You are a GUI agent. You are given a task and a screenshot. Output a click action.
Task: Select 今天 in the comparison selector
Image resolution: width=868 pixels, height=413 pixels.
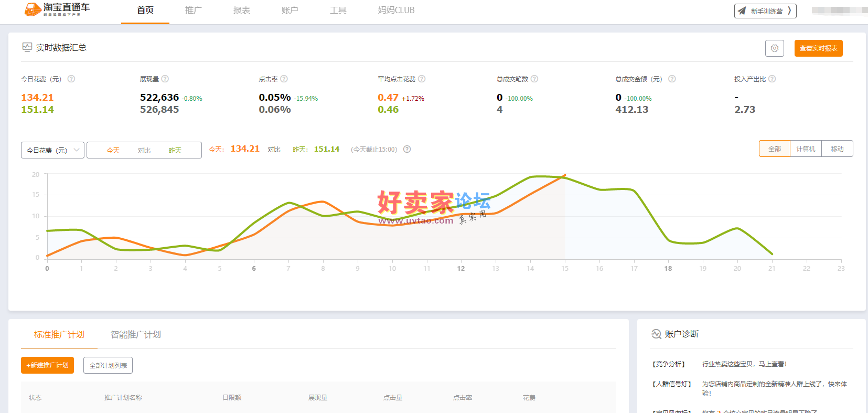113,150
